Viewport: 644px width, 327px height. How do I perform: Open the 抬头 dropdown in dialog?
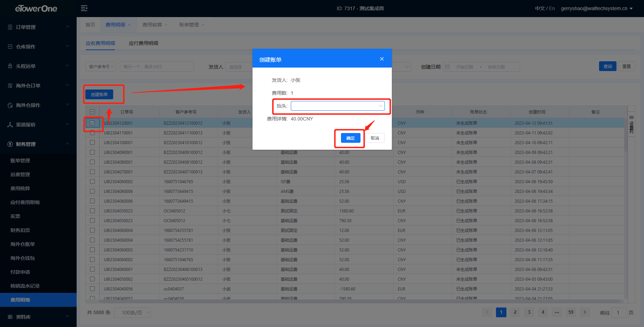pyautogui.click(x=337, y=106)
